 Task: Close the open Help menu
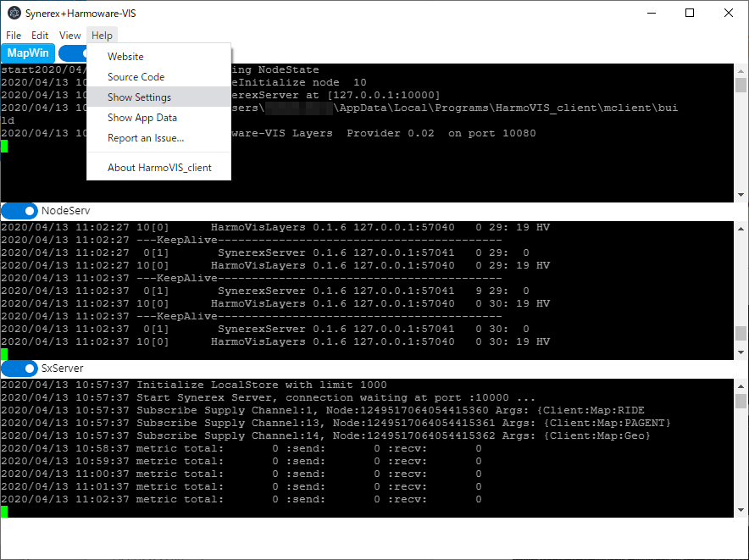coord(102,36)
